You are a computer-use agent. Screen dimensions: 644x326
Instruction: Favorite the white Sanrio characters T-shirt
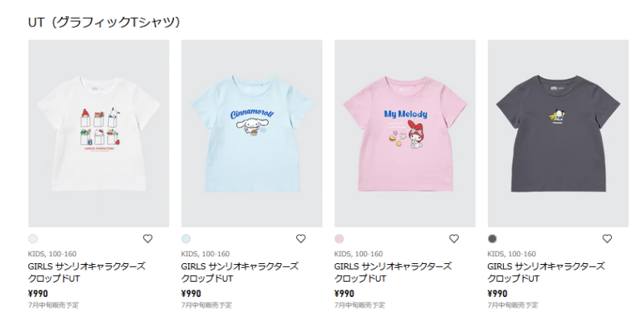point(147,238)
